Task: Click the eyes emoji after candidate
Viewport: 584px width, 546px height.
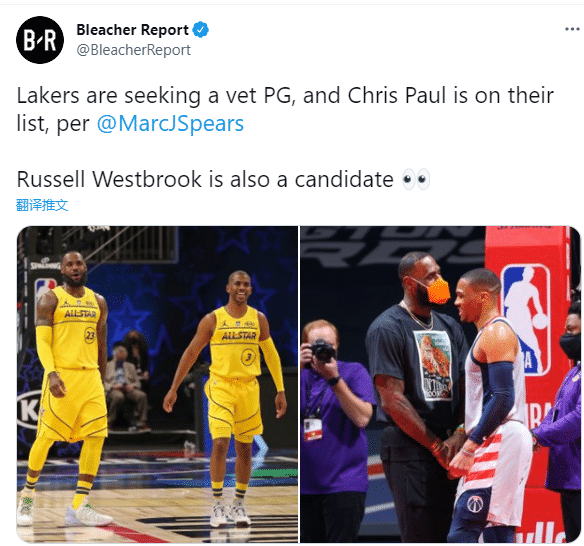Action: point(416,180)
